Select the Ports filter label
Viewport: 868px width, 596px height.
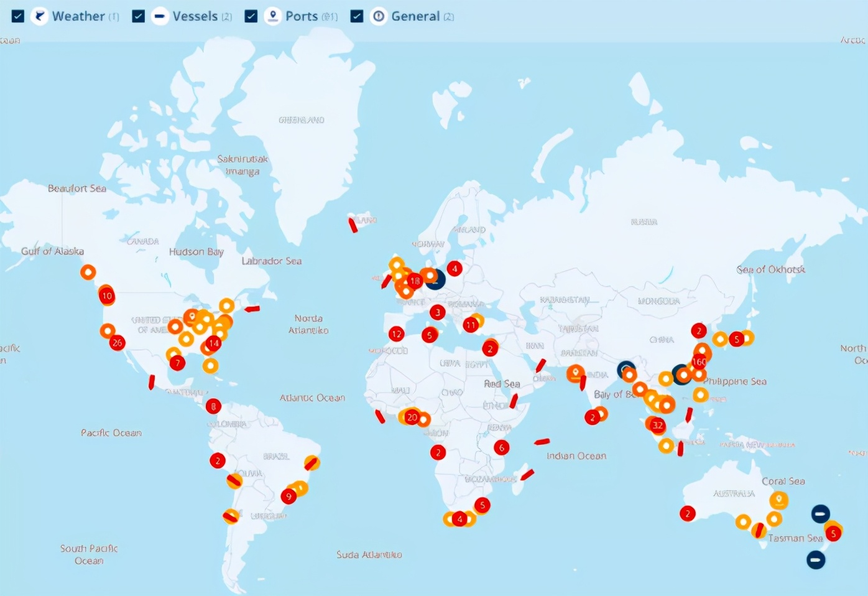(302, 16)
